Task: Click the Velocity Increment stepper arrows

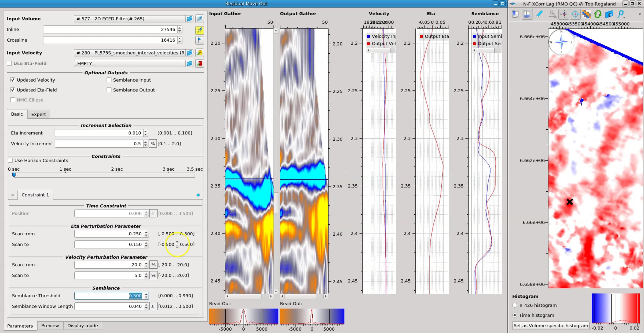Action: 145,144
